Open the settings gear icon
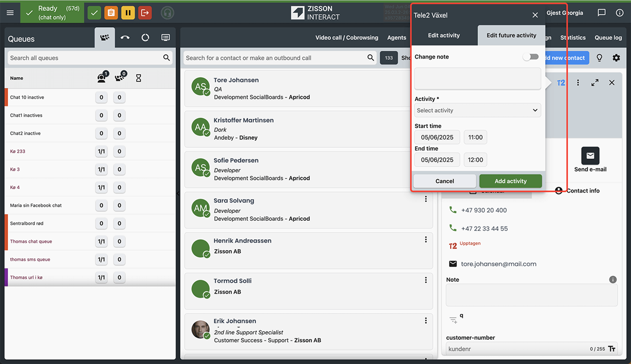 616,58
